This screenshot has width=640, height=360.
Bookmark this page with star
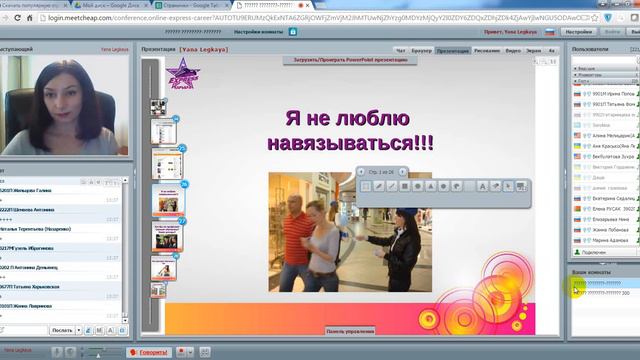tap(595, 18)
